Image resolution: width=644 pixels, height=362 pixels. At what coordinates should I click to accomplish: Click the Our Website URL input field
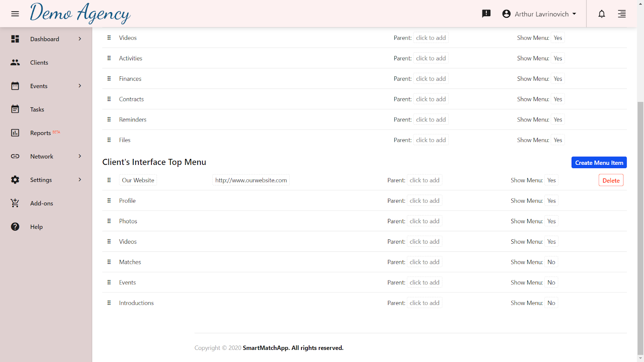(250, 180)
